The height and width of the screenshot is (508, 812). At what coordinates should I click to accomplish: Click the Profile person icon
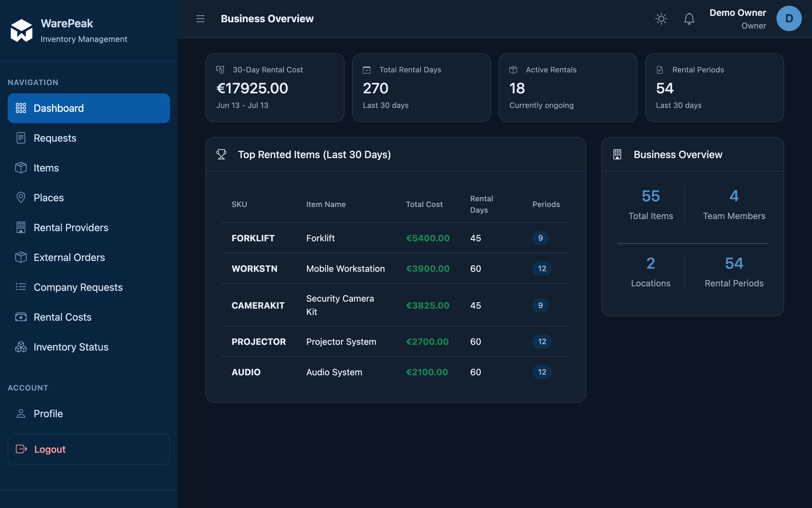click(x=21, y=413)
